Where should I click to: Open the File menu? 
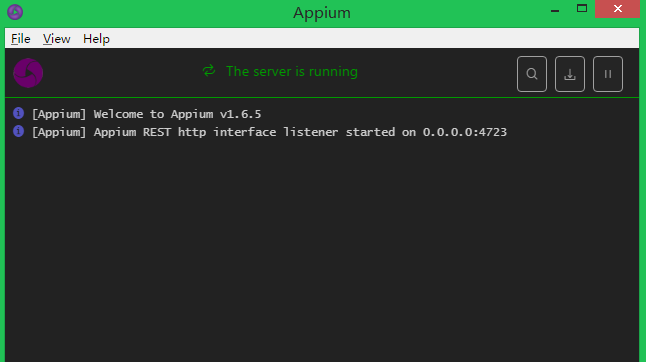tap(21, 39)
